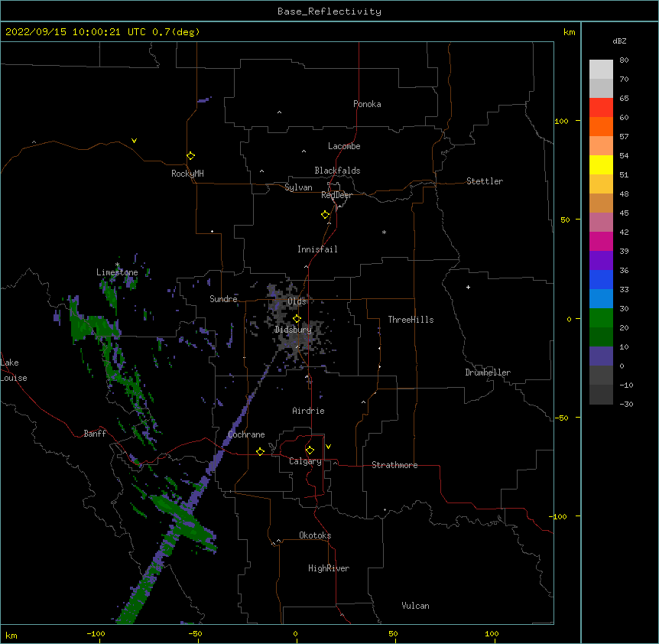This screenshot has height=644, width=659.
Task: Select the light gray 70-80 dBZ legend swatch
Action: pyautogui.click(x=601, y=70)
